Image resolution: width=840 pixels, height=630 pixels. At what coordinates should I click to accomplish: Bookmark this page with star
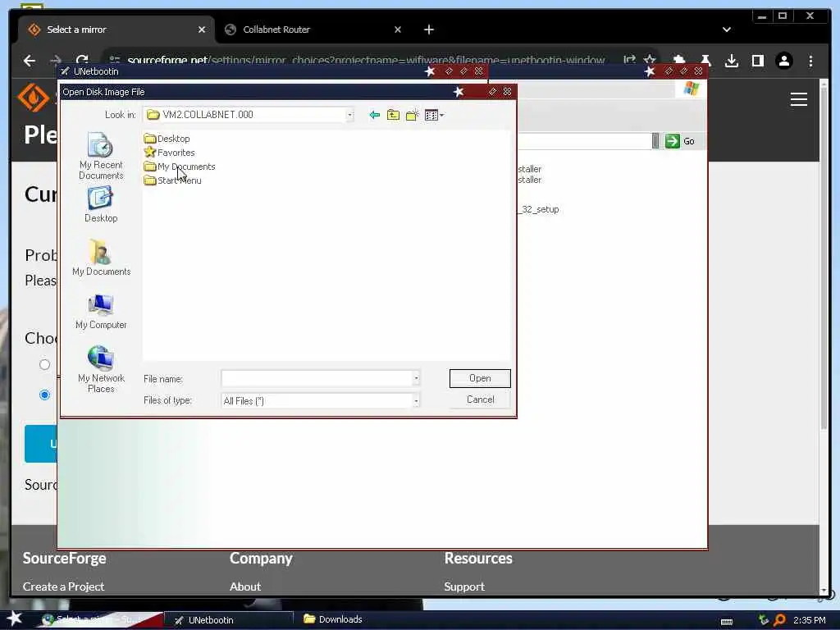[650, 59]
